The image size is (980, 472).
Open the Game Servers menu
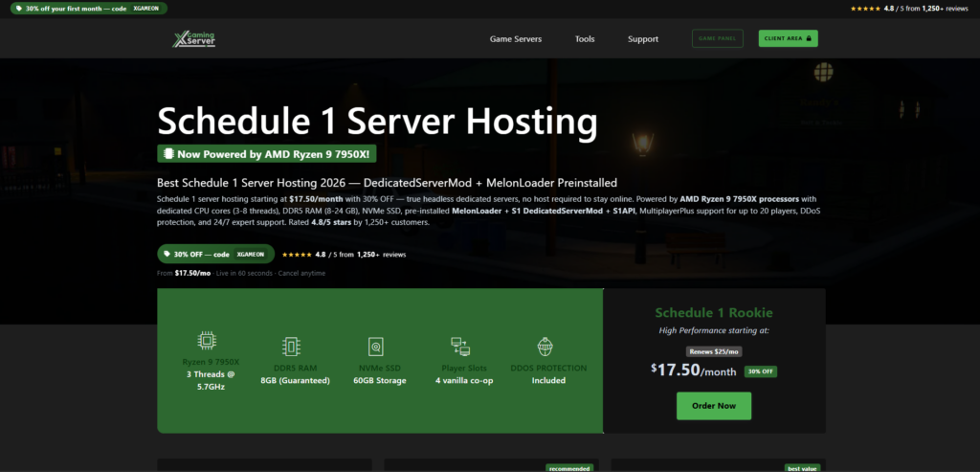point(516,38)
